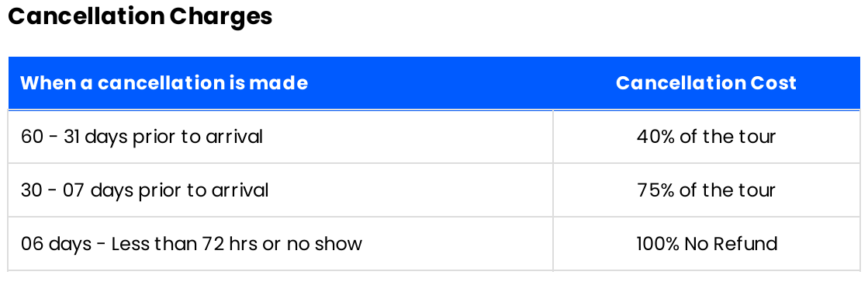Click the Cancellation Cost column header

pyautogui.click(x=706, y=83)
